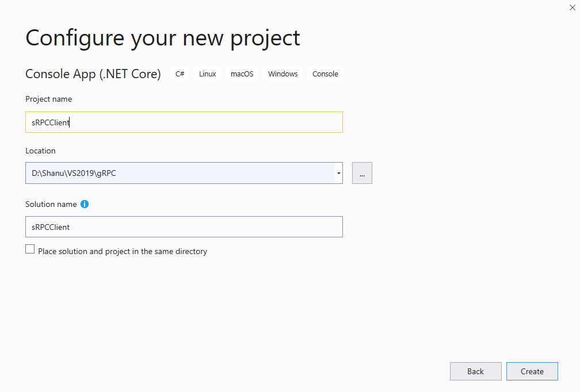Click the 'Place solution and project' checkbox label
Image resolution: width=580 pixels, height=392 pixels.
[123, 251]
